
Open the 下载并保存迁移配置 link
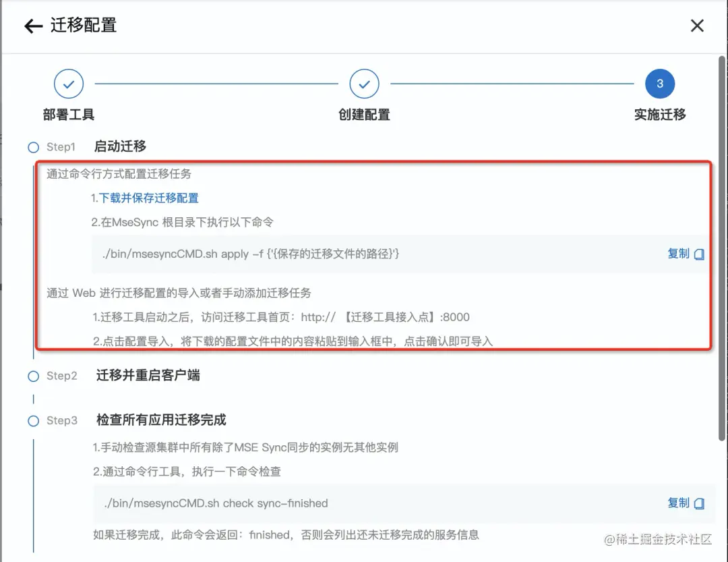(148, 198)
